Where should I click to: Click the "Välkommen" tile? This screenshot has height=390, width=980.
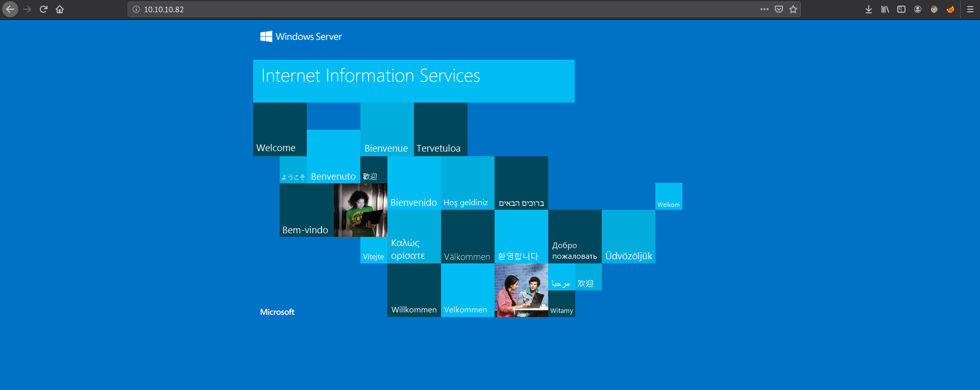click(468, 236)
